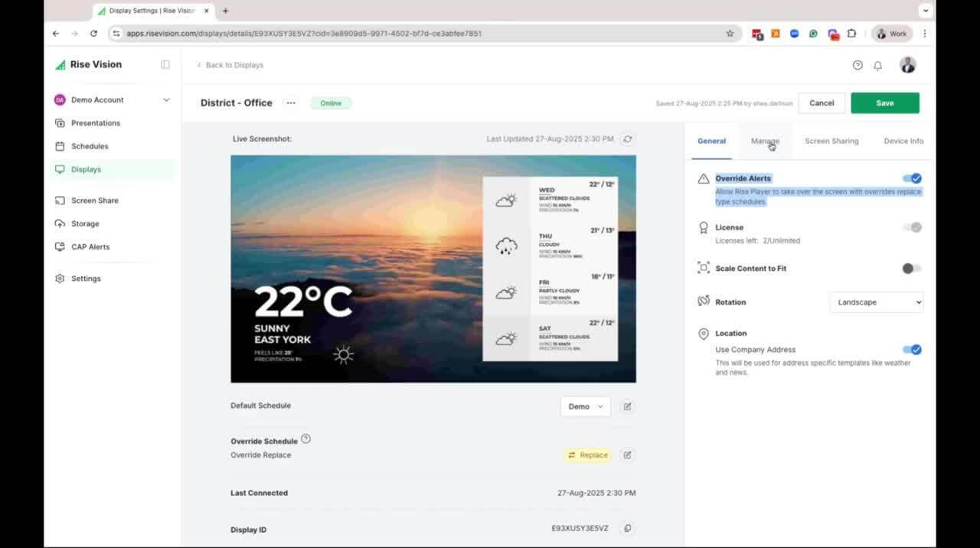This screenshot has width=980, height=548.
Task: Edit the Override Replace schedule
Action: coord(627,455)
